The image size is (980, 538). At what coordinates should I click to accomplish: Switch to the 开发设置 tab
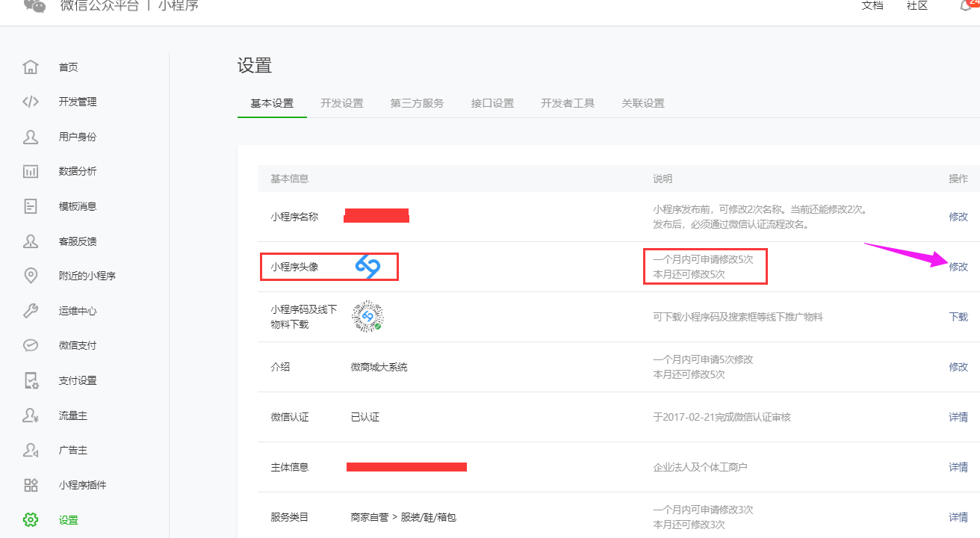click(342, 103)
